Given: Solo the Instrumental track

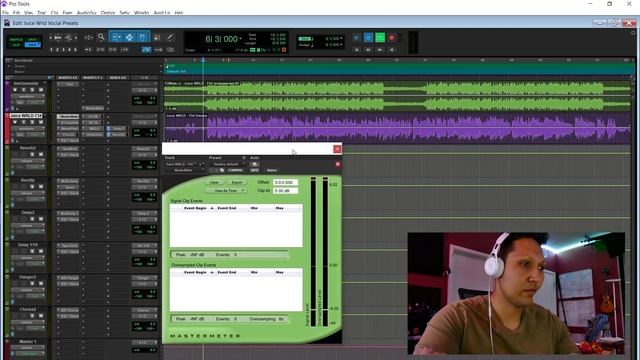Looking at the screenshot, I should (32, 90).
